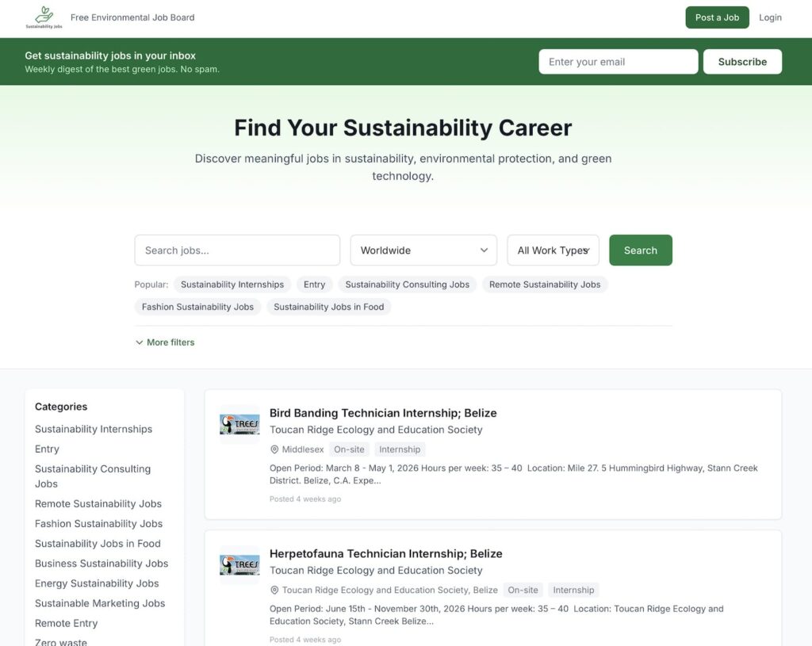Expand the More filters section
This screenshot has height=646, width=812.
tap(164, 342)
